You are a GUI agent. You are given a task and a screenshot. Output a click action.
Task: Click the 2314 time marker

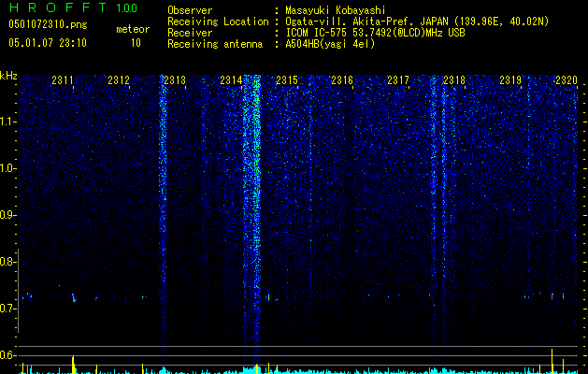[x=231, y=80]
